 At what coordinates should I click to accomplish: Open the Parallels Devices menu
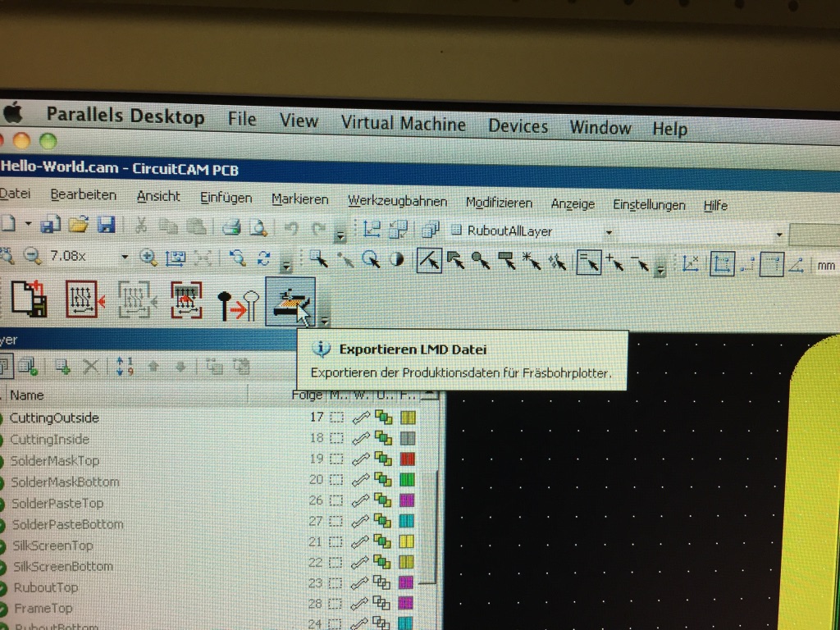coord(518,126)
